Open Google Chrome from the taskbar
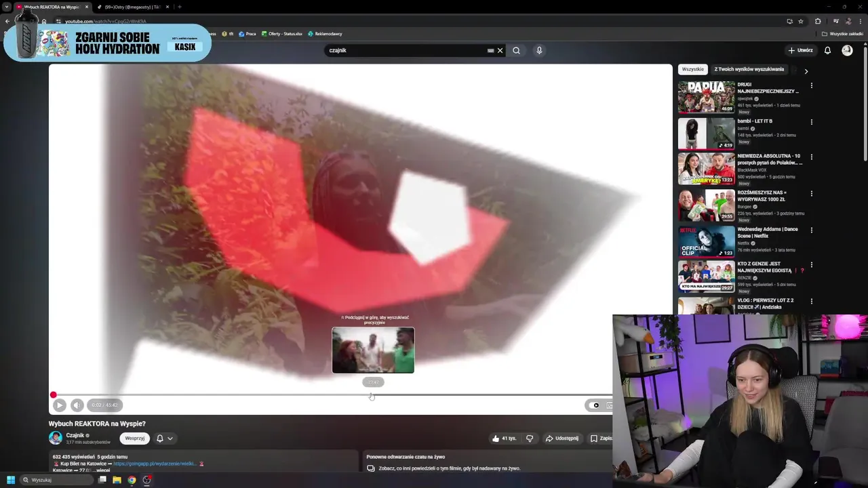Viewport: 868px width, 488px height. click(x=132, y=480)
